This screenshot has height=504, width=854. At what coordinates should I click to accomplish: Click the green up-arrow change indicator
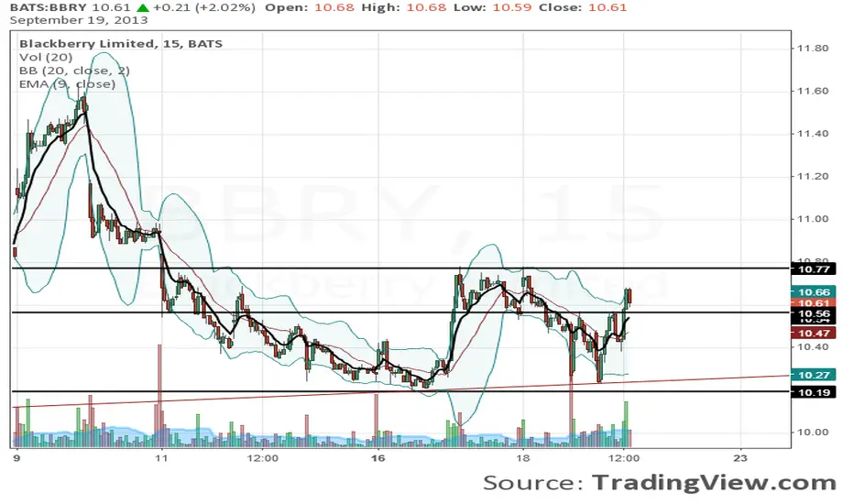click(143, 7)
